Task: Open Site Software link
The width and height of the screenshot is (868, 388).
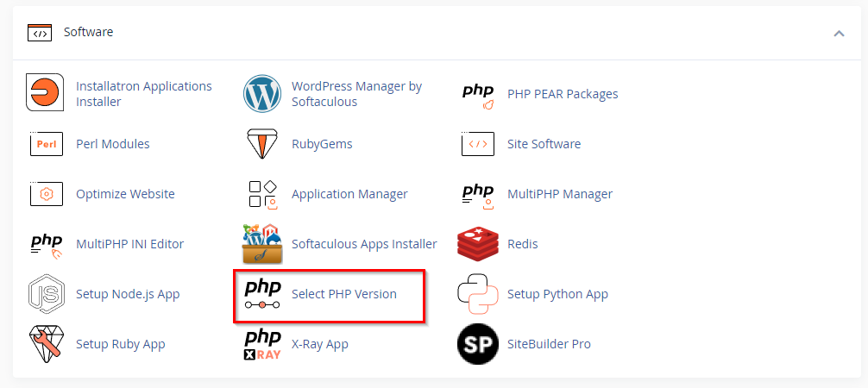Action: tap(544, 144)
